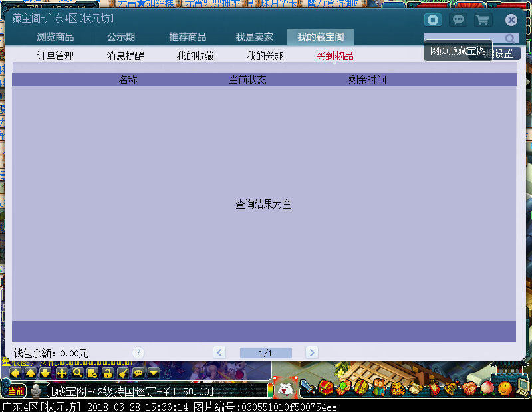This screenshot has height=412, width=532.
Task: Click the yellow down arrow chat button
Action: (x=45, y=373)
